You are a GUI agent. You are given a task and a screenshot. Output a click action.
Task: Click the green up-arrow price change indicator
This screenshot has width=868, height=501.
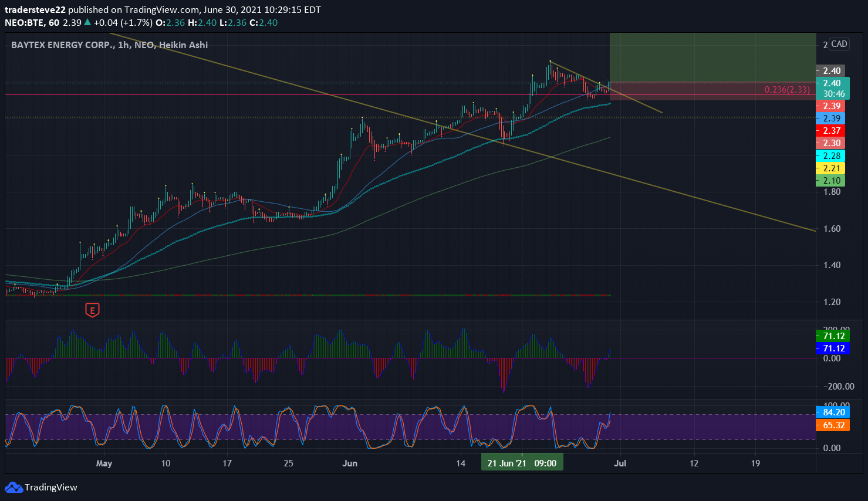pos(87,23)
